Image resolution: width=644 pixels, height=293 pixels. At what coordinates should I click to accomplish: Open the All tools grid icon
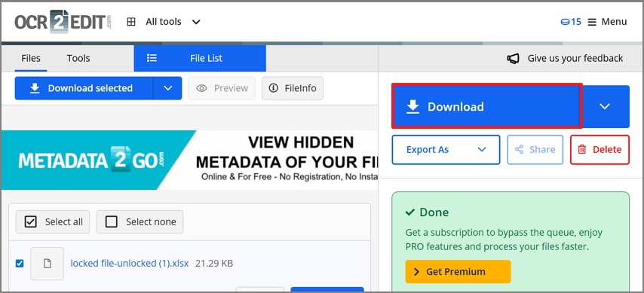pyautogui.click(x=131, y=22)
